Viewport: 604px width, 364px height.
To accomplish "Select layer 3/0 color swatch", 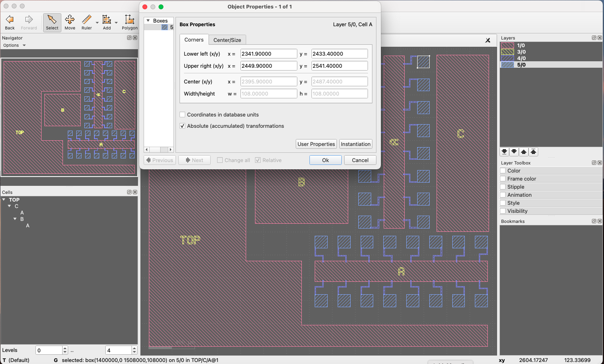I will pos(507,52).
